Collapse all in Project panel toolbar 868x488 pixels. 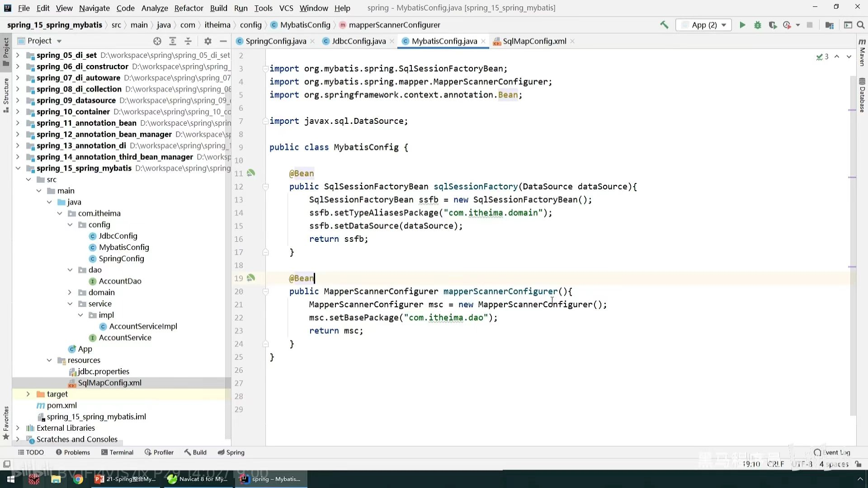coord(188,41)
